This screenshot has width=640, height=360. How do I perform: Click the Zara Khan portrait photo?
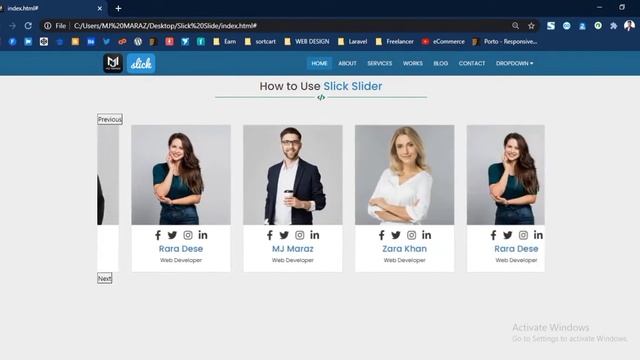click(404, 175)
